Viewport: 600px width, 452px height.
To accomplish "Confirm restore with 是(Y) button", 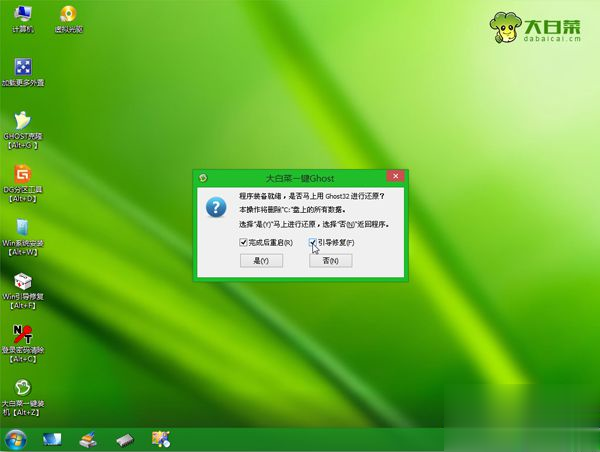I will pos(261,261).
